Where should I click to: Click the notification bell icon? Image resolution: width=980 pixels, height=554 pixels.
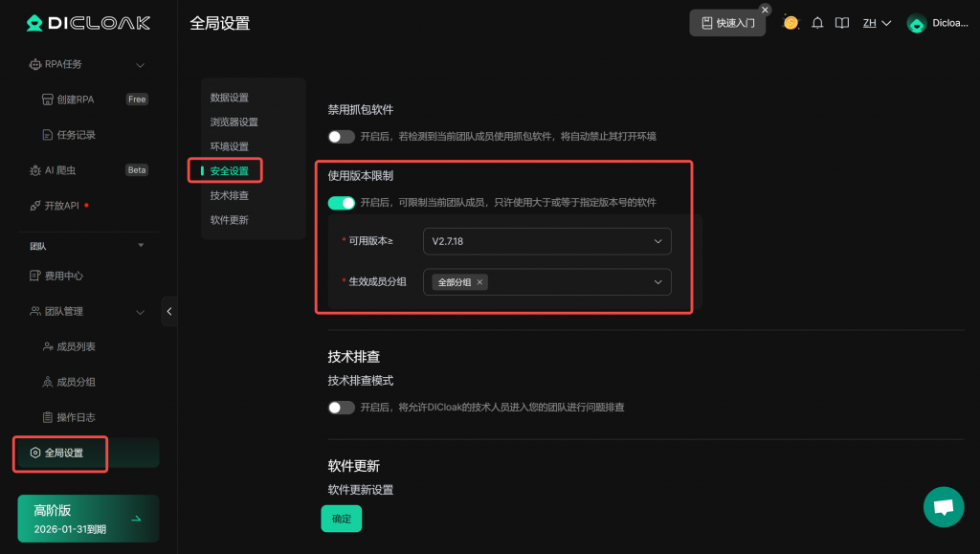[817, 23]
